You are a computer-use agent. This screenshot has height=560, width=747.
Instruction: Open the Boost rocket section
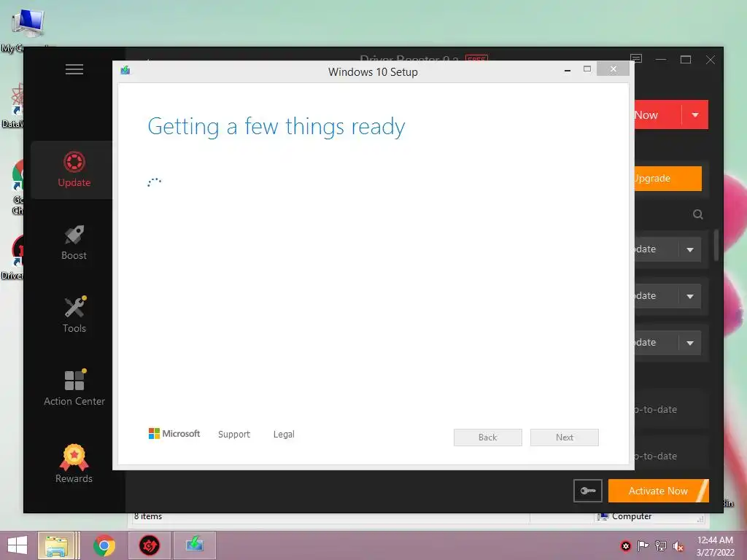click(x=74, y=243)
